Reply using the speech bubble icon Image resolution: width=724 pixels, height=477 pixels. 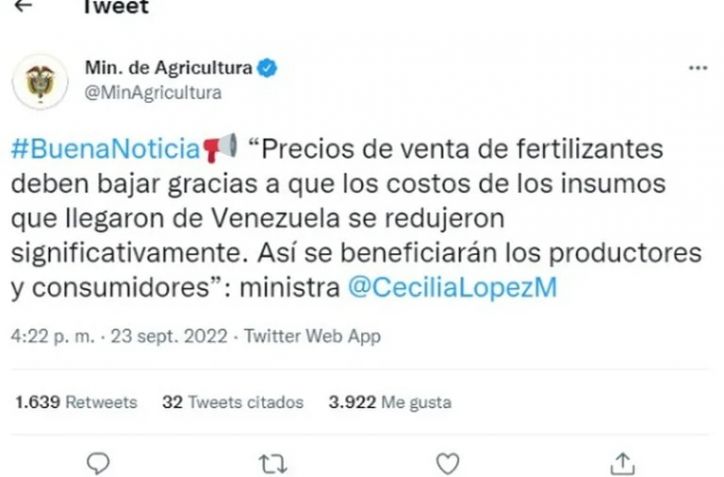click(98, 463)
